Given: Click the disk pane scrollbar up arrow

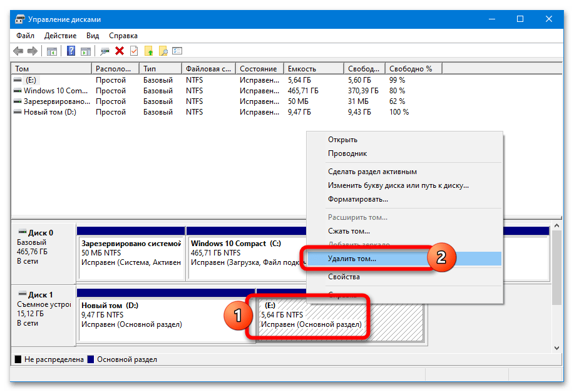Looking at the screenshot, I should [x=556, y=225].
